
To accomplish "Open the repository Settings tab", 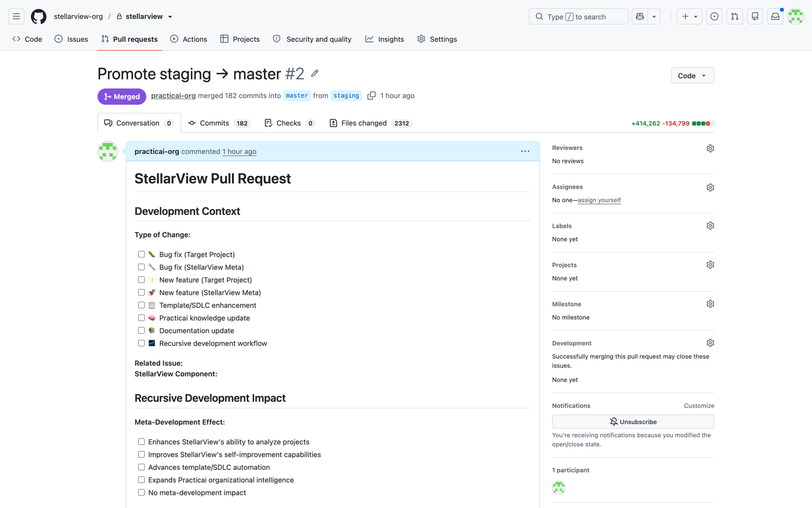I will click(x=437, y=39).
